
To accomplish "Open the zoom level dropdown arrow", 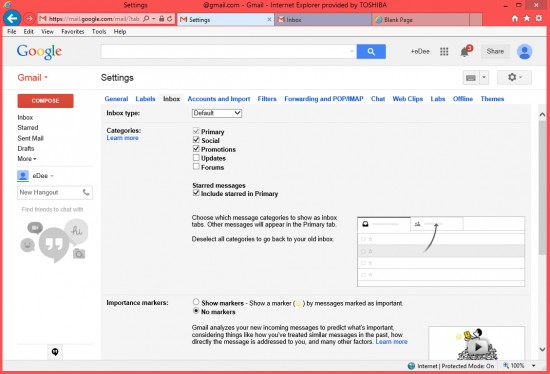I will click(x=534, y=366).
